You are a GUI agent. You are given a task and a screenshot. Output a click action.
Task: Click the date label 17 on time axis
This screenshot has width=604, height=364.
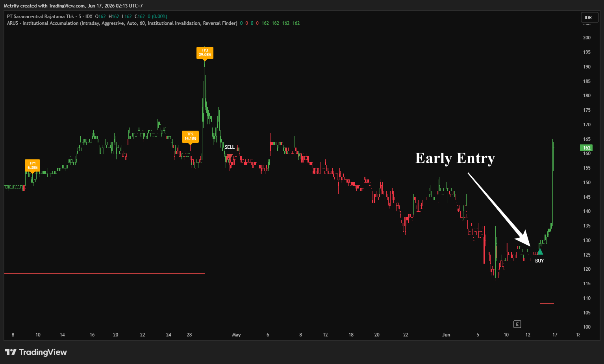pos(555,335)
